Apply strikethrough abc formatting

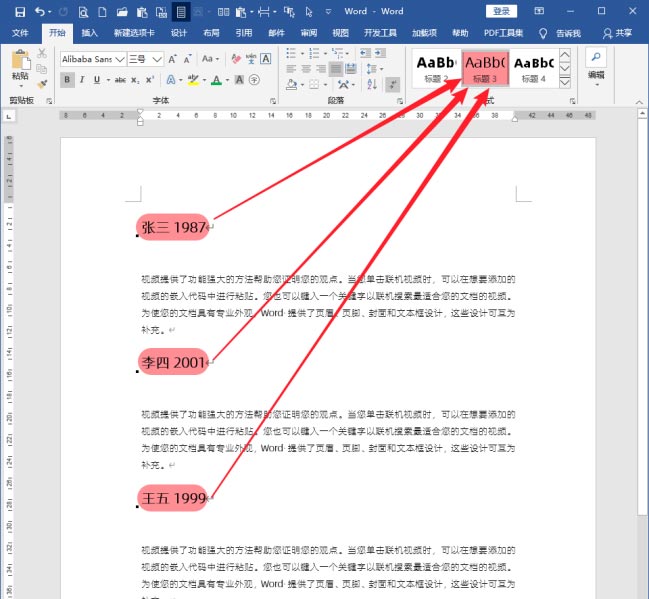tap(120, 80)
